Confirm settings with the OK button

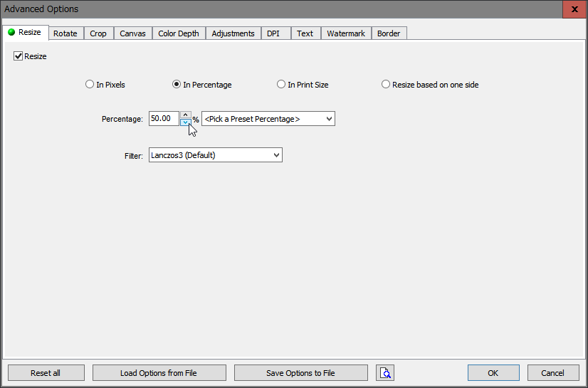click(x=493, y=373)
